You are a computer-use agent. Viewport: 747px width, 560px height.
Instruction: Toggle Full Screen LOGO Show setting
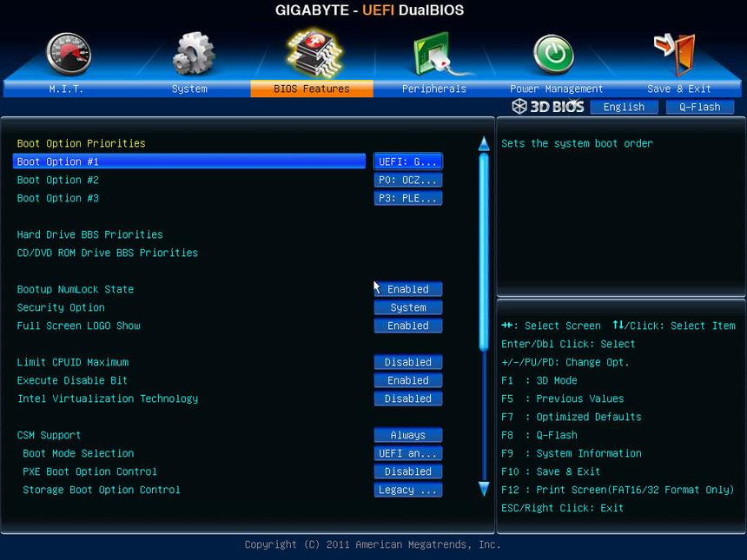[408, 326]
